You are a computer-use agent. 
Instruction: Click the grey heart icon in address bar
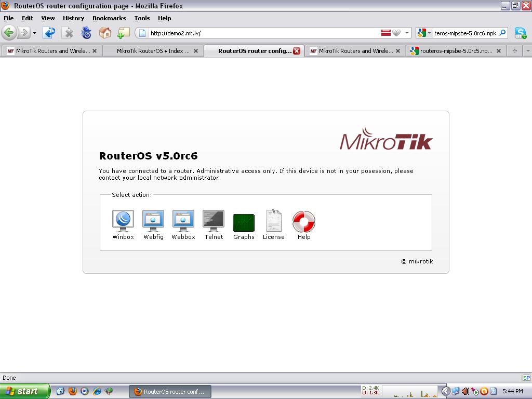coord(396,33)
